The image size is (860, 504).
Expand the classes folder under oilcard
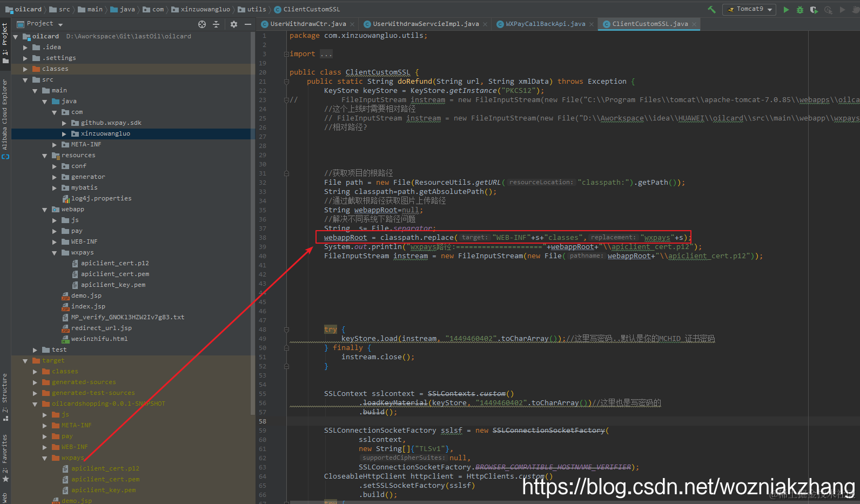[25, 69]
